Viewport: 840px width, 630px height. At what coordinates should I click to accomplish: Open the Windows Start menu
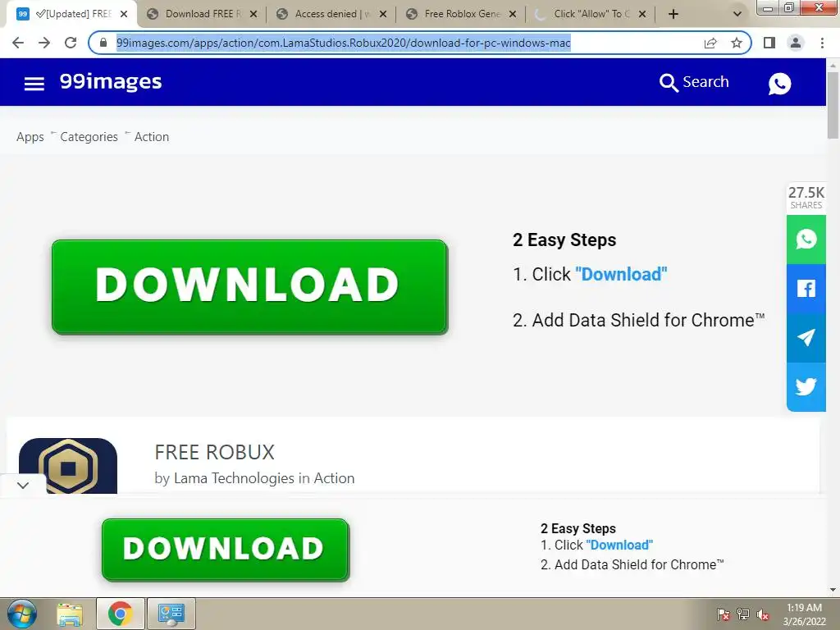point(21,614)
